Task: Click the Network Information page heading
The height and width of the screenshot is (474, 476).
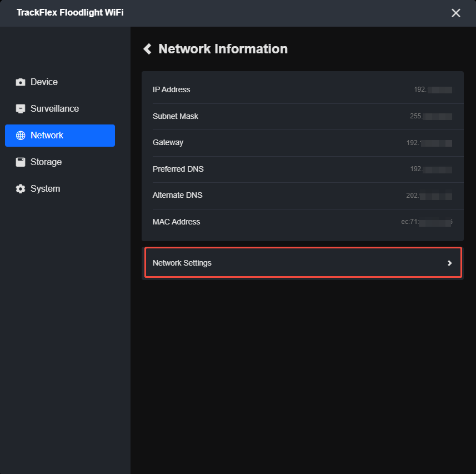Action: (223, 49)
